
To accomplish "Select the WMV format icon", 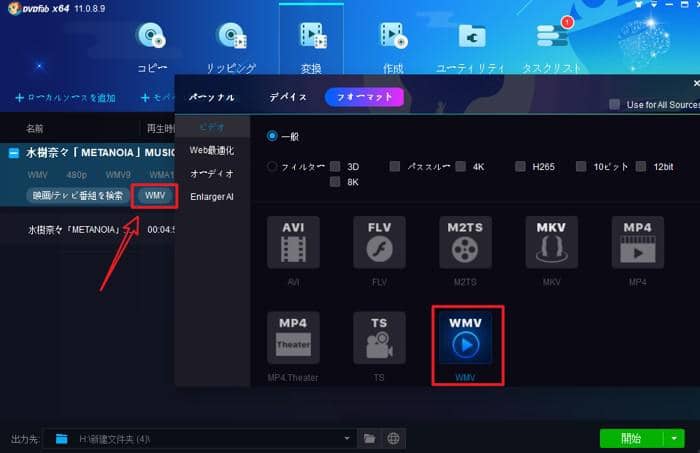I will click(465, 338).
